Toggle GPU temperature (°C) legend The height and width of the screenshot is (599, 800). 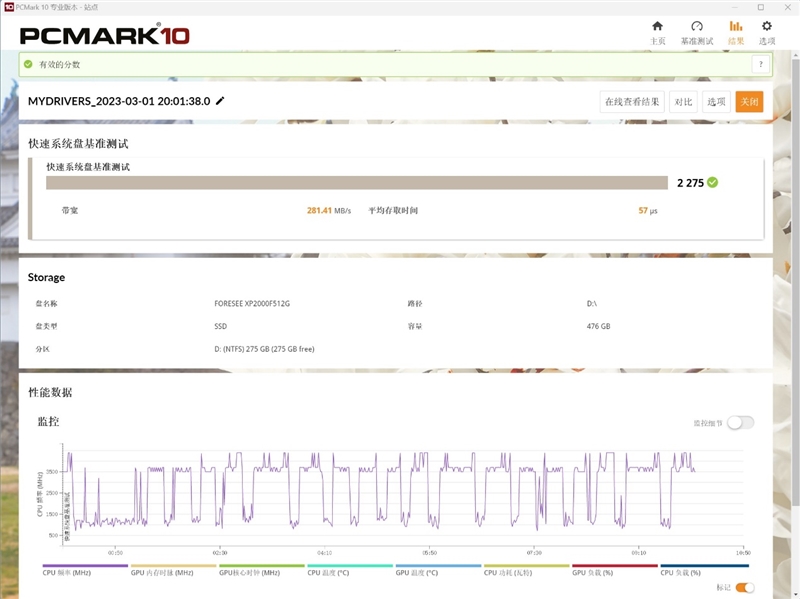[x=438, y=569]
